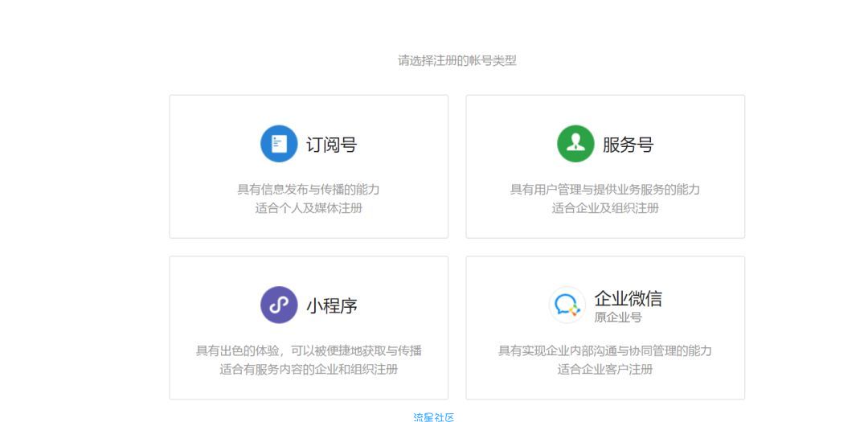Click 具有用户管理与提供业务服务的能力 description

pyautogui.click(x=605, y=190)
